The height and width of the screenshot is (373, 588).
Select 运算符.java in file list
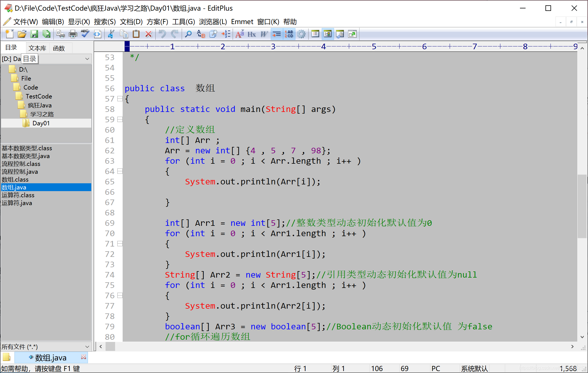(x=17, y=203)
